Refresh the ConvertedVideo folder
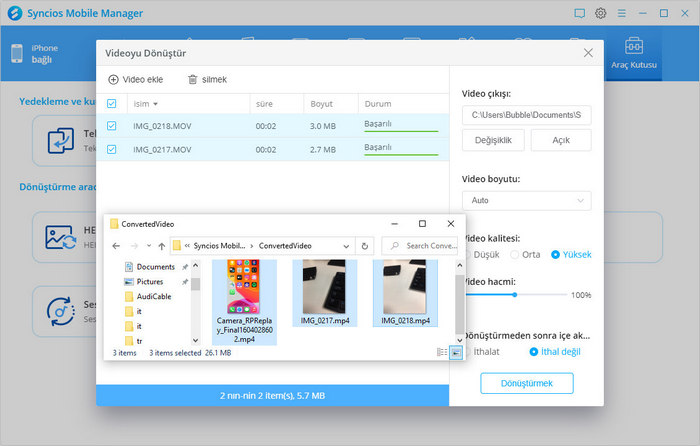 coord(365,246)
